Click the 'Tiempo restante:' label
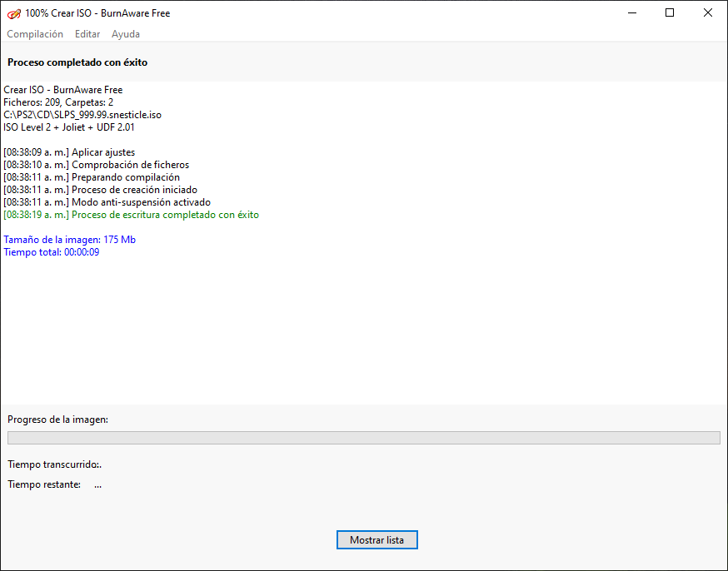The width and height of the screenshot is (728, 571). 44,484
